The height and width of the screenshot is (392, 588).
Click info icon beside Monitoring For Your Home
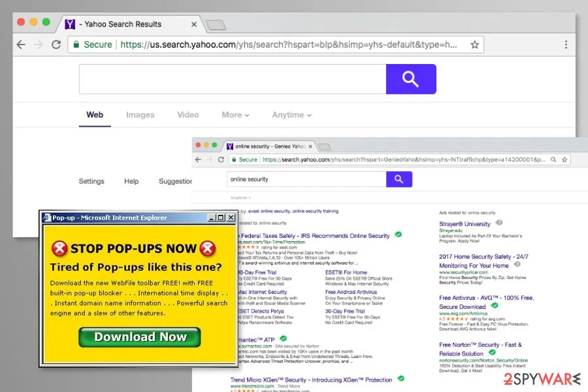517,264
